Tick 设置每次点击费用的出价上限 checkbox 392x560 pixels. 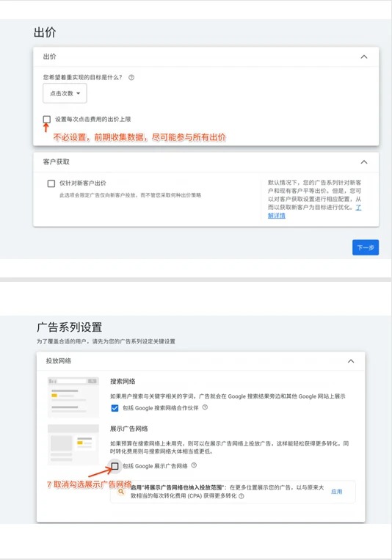coord(47,120)
